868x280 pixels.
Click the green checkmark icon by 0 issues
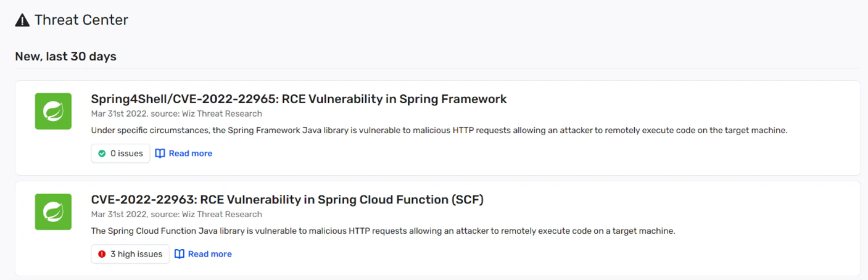(x=102, y=154)
